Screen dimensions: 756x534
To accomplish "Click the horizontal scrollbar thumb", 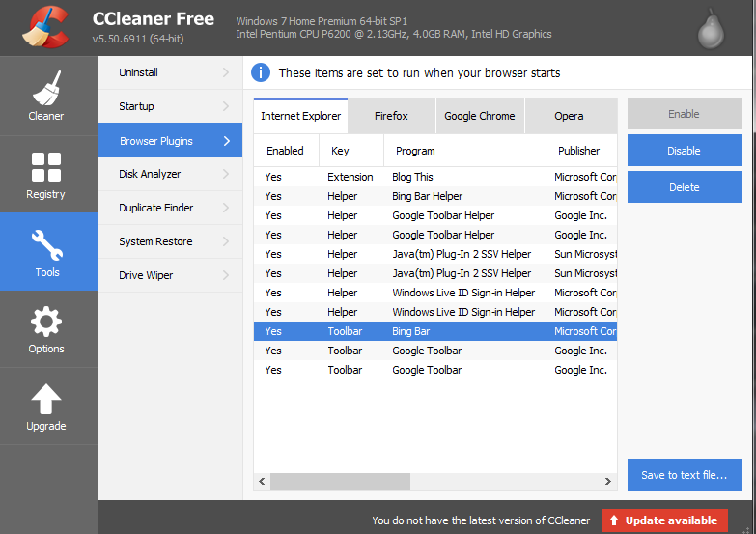I will coord(341,481).
